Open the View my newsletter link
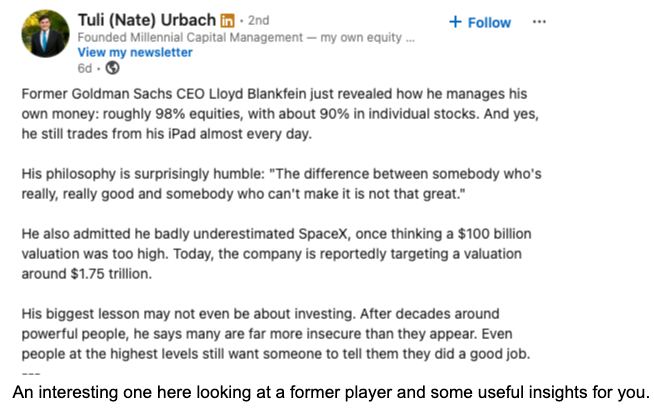The height and width of the screenshot is (410, 654). (x=135, y=53)
